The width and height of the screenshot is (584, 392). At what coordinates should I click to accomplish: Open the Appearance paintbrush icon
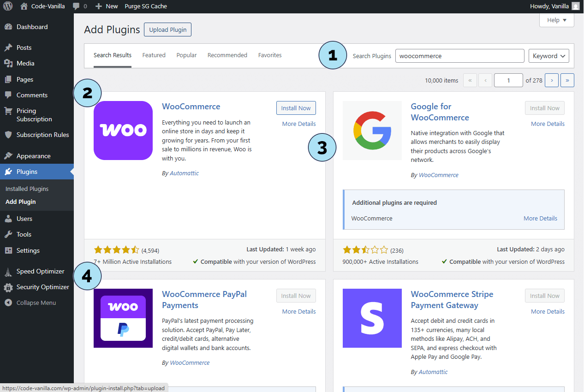tap(8, 156)
